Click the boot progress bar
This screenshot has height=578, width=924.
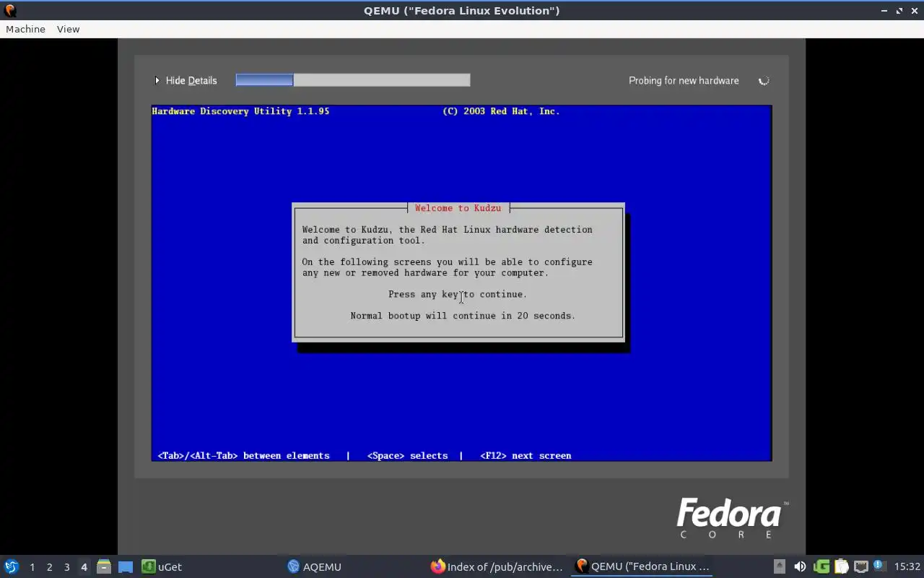click(x=353, y=80)
